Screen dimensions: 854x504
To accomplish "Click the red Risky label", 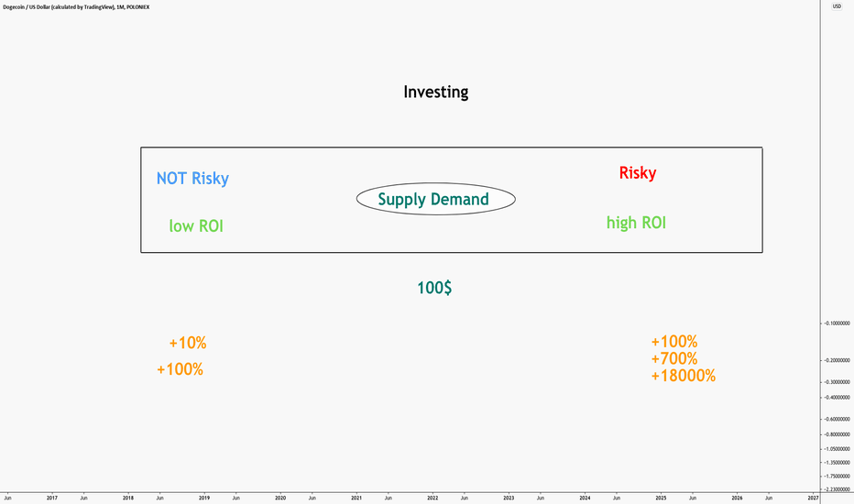I will point(637,173).
